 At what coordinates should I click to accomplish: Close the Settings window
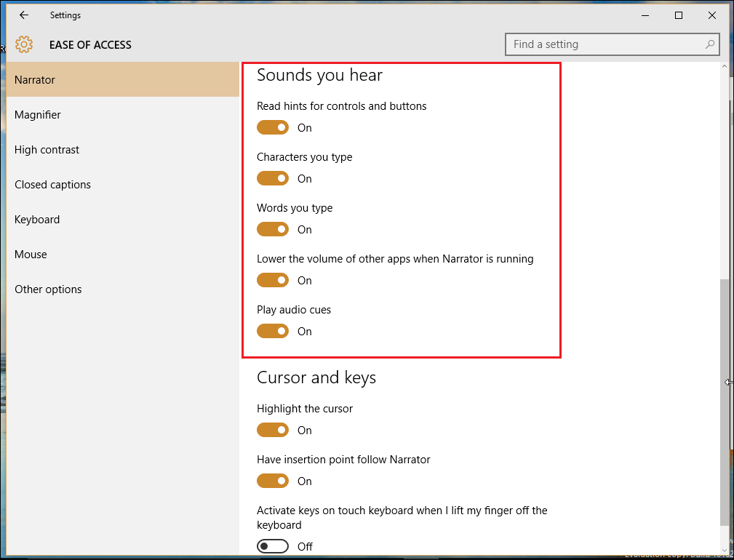click(x=712, y=15)
